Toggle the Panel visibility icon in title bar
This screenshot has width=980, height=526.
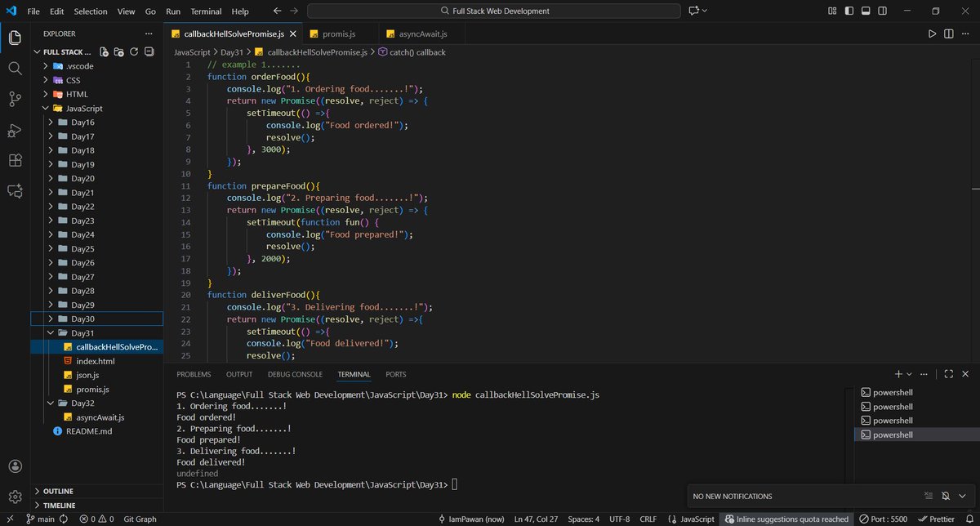coord(864,11)
